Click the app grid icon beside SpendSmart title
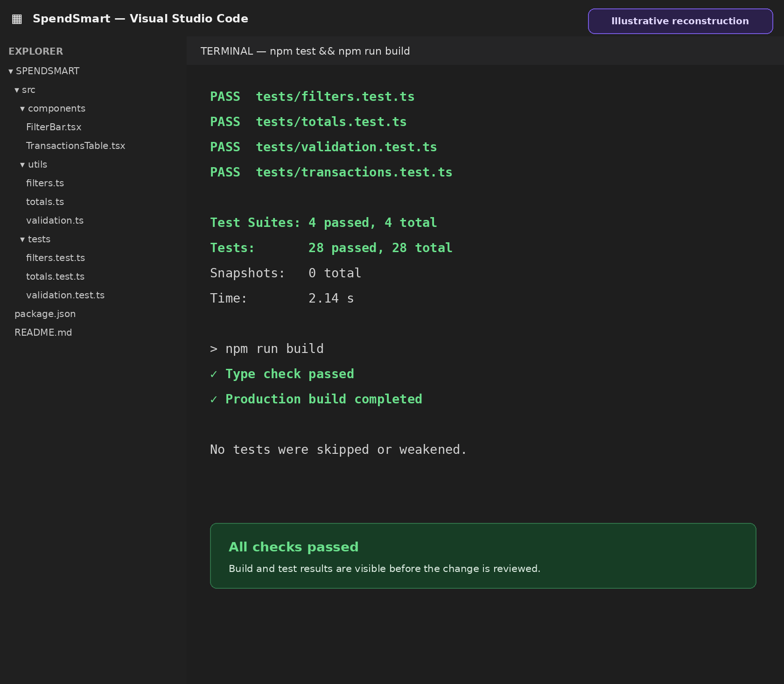The image size is (784, 684). (x=17, y=19)
